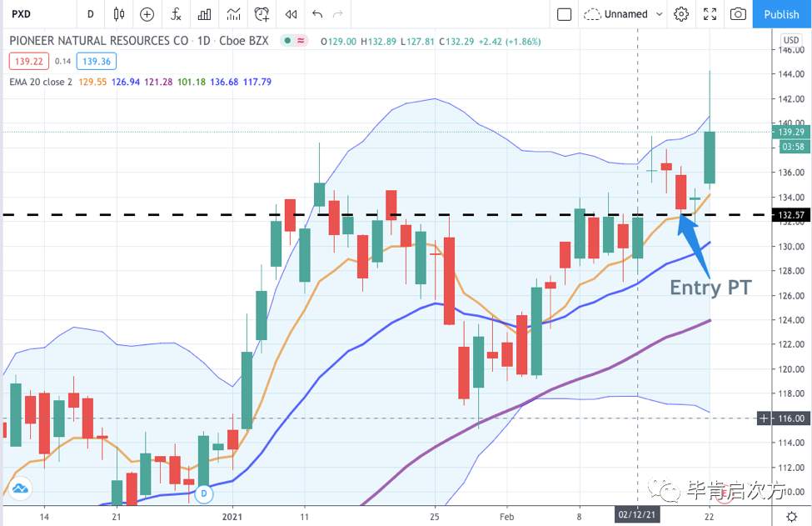The width and height of the screenshot is (812, 526).
Task: Click the 0.14 spread value
Action: click(62, 61)
